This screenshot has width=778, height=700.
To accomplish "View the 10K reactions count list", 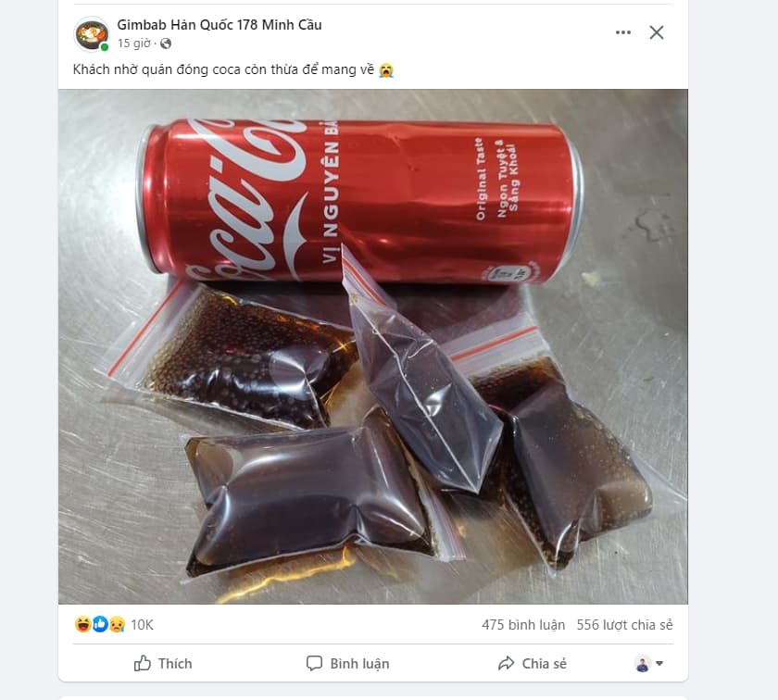I will (142, 625).
